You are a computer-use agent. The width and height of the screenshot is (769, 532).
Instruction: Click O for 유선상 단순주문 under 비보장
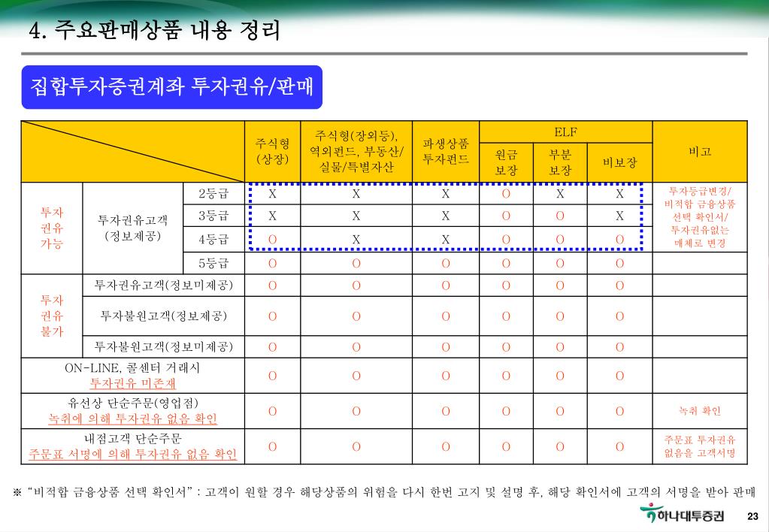[620, 411]
